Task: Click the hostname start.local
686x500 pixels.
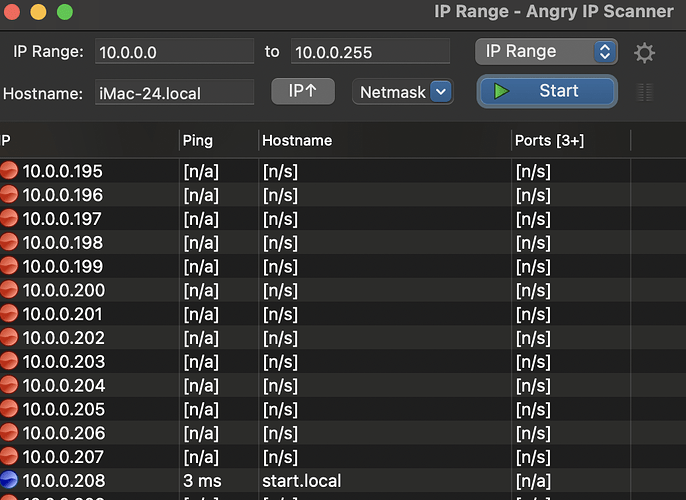Action: [301, 481]
